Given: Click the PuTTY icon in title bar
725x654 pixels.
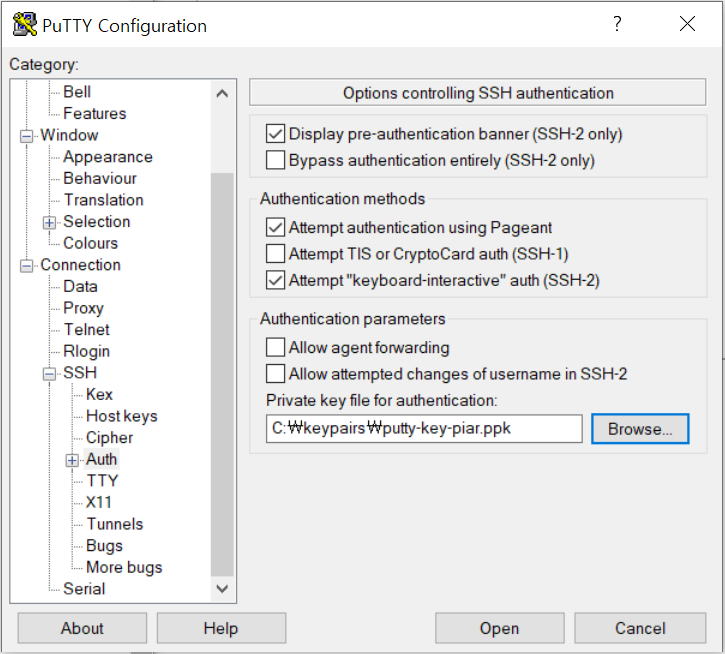Looking at the screenshot, I should coord(25,25).
